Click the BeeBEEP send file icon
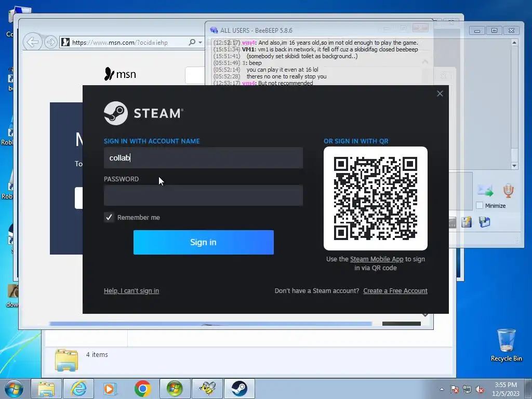This screenshot has width=532, height=399. tap(485, 191)
